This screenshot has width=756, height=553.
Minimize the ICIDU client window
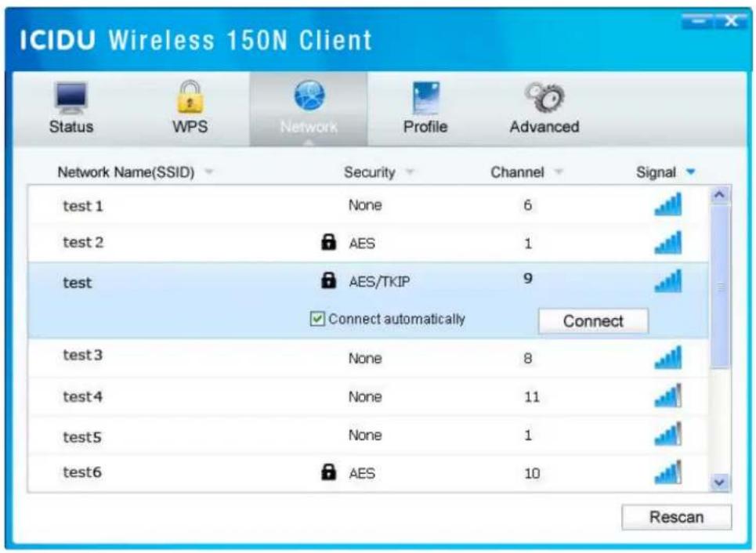[697, 21]
